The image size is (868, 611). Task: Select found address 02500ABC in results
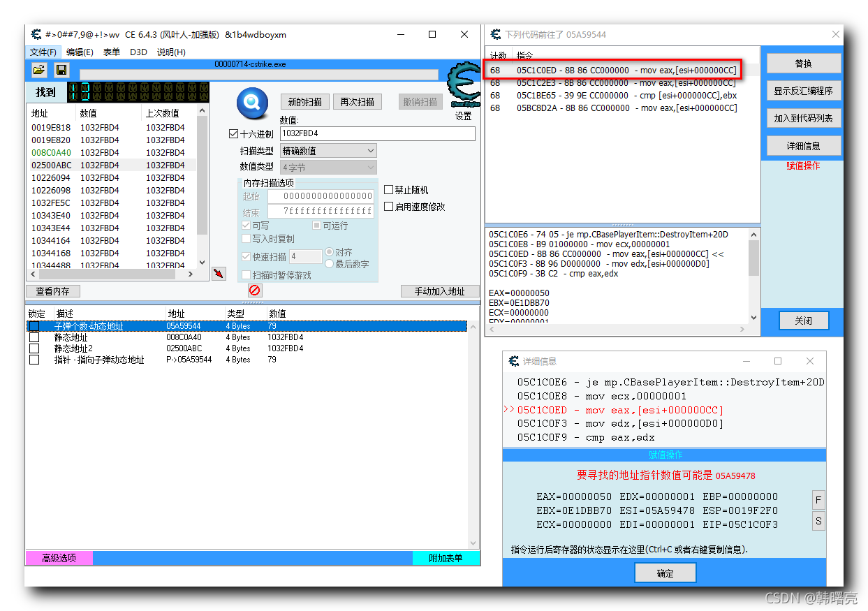point(112,165)
